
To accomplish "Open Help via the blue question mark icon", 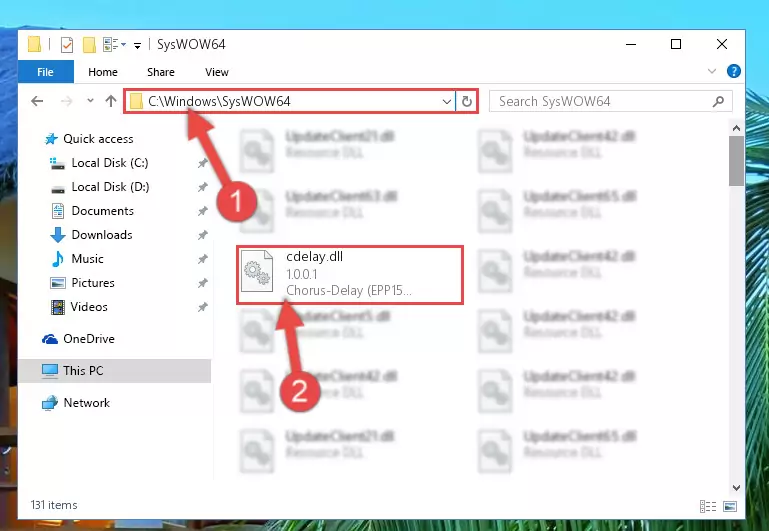I will click(x=734, y=72).
